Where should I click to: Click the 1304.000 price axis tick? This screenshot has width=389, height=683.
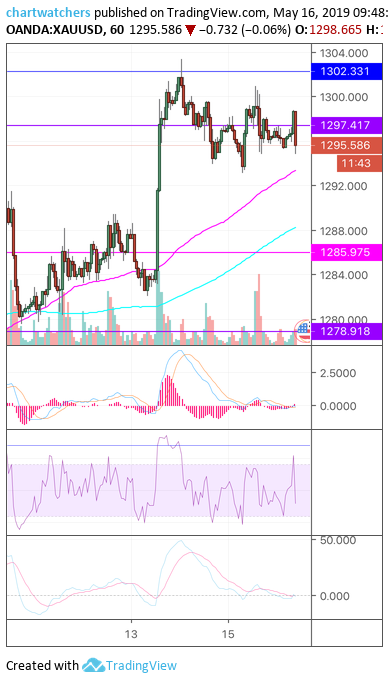(344, 53)
